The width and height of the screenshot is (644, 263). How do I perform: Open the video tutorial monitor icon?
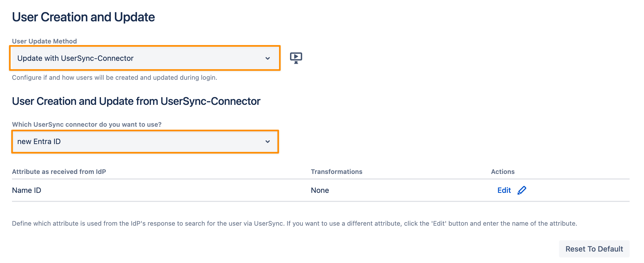point(296,58)
